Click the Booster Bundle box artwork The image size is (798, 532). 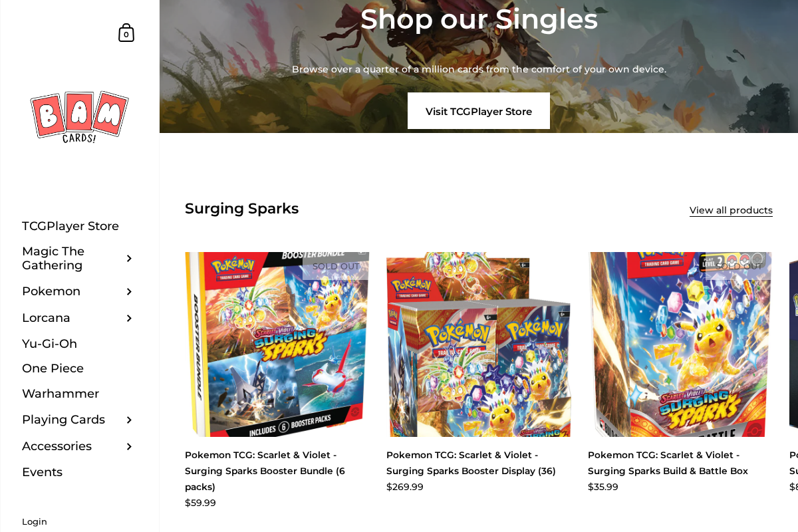(x=277, y=344)
